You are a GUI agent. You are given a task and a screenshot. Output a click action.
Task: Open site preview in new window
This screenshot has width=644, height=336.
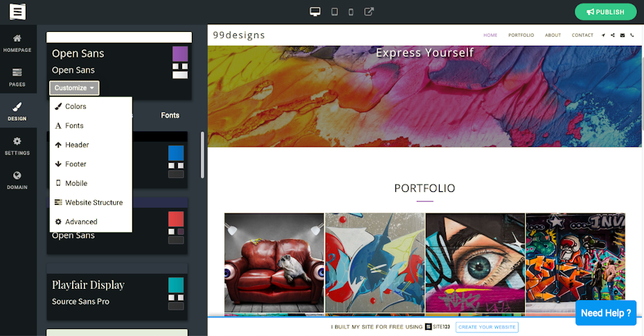coord(369,12)
